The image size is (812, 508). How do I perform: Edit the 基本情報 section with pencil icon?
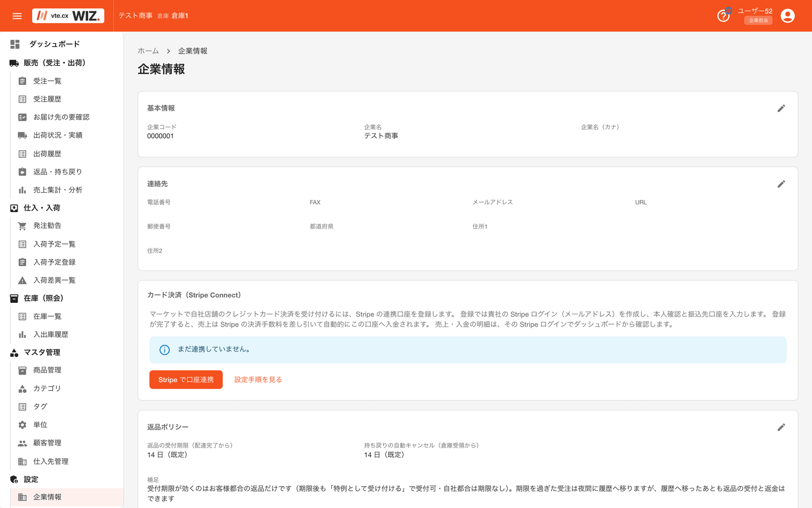point(781,108)
